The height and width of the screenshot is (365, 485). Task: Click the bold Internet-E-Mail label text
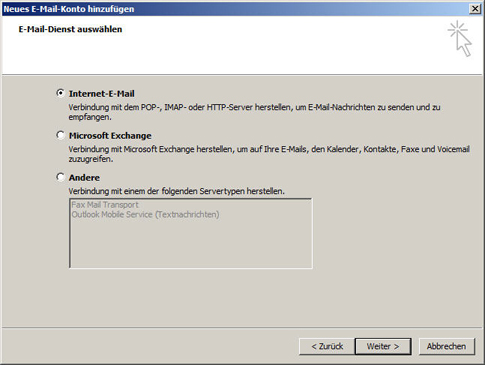[x=102, y=94]
